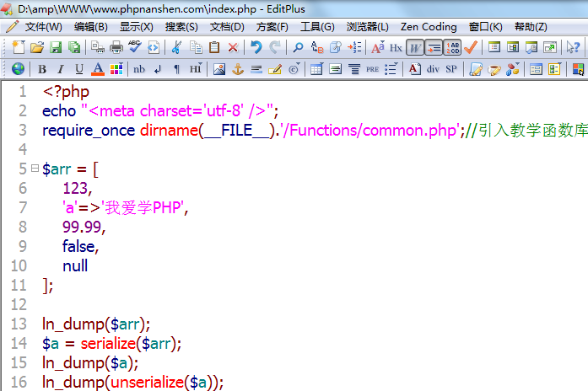Save the file with the Save icon
The height and width of the screenshot is (391, 588).
pos(56,47)
